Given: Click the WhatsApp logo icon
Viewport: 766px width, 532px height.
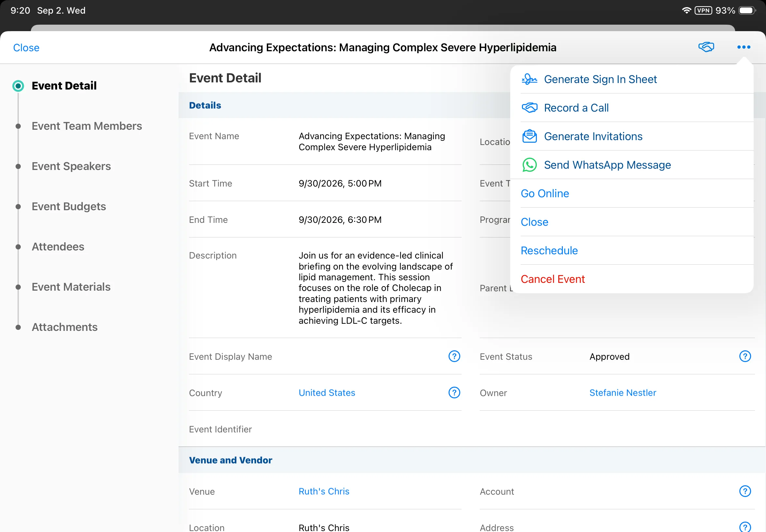Looking at the screenshot, I should click(529, 165).
